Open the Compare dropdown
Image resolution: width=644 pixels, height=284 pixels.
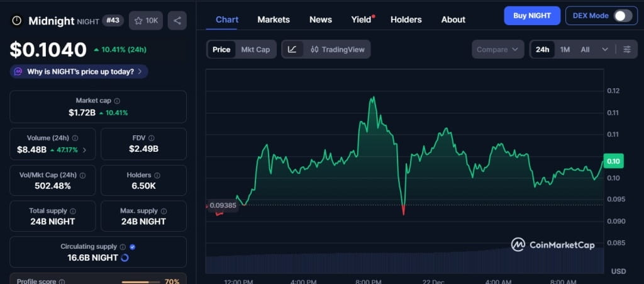498,49
